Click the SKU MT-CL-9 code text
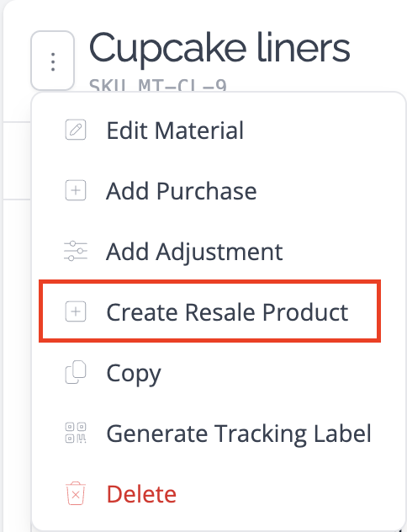This screenshot has width=407, height=532. (x=158, y=85)
